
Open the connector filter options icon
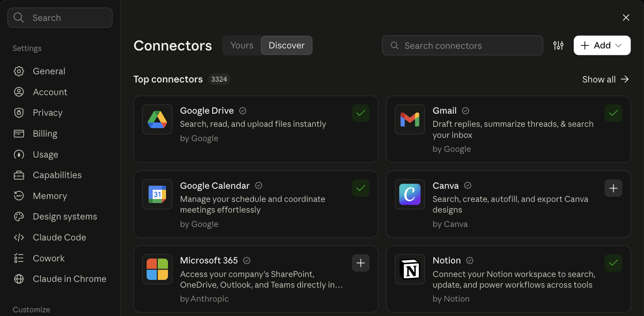point(558,46)
